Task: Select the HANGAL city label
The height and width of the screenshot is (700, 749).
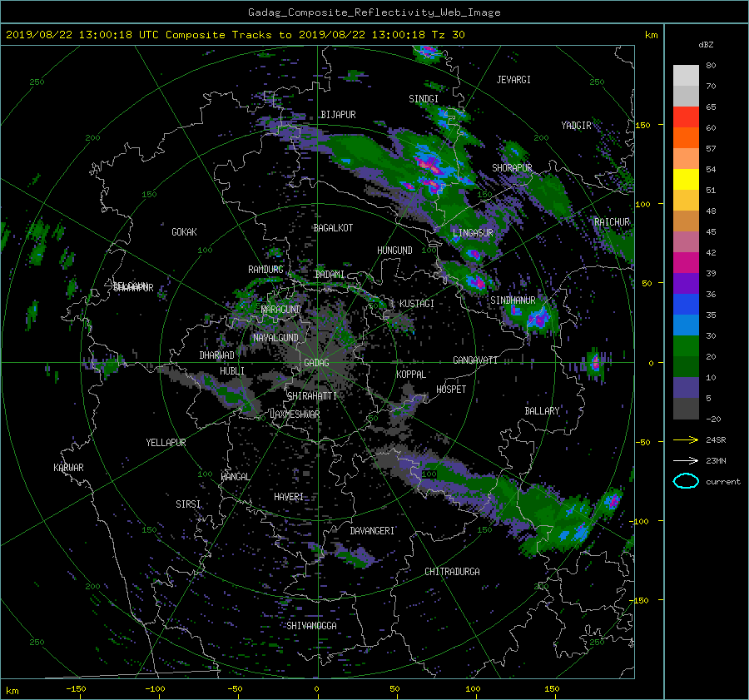Action: point(235,477)
